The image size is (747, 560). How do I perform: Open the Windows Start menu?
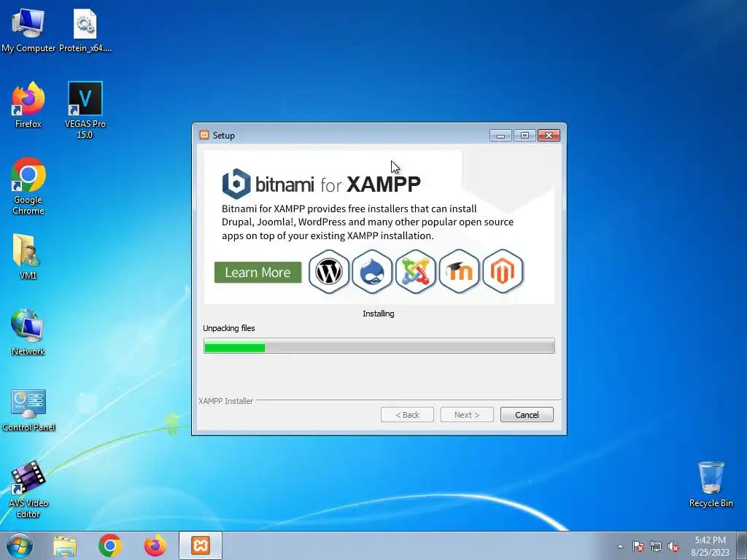[20, 545]
